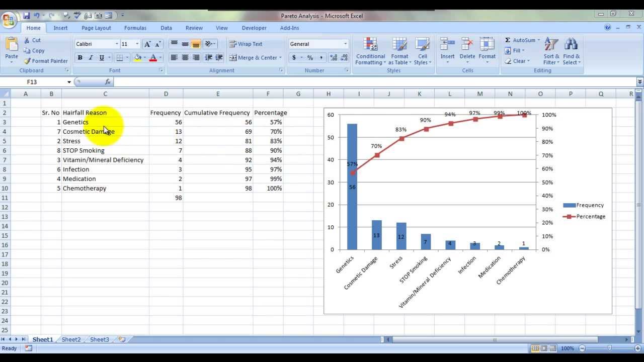This screenshot has width=644, height=362.
Task: Cut the selected cells
Action: coord(32,40)
